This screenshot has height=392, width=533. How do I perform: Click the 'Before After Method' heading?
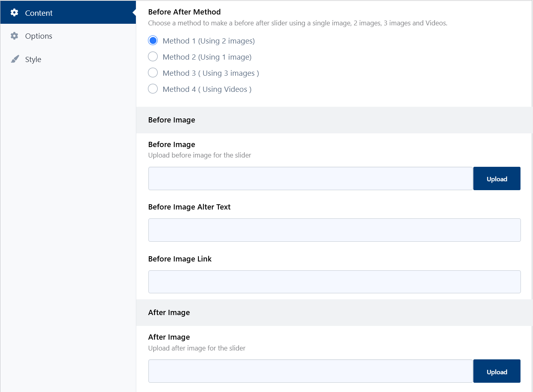184,12
